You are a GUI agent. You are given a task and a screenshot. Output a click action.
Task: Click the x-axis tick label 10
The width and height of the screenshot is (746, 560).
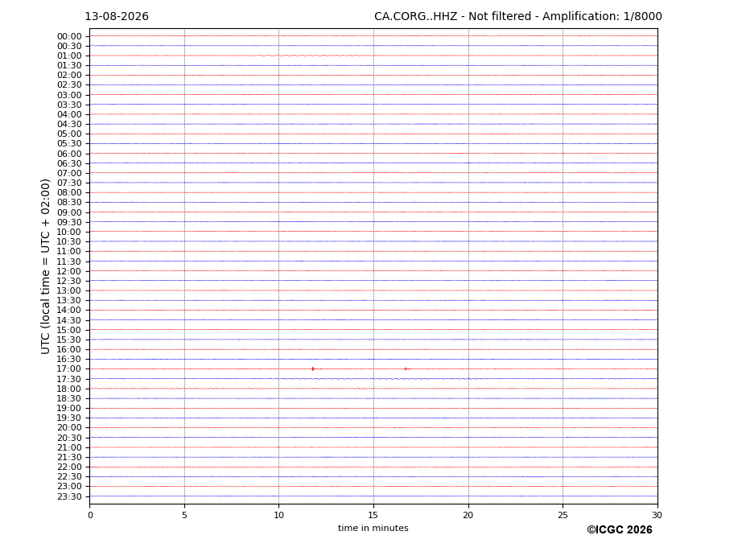tap(278, 515)
